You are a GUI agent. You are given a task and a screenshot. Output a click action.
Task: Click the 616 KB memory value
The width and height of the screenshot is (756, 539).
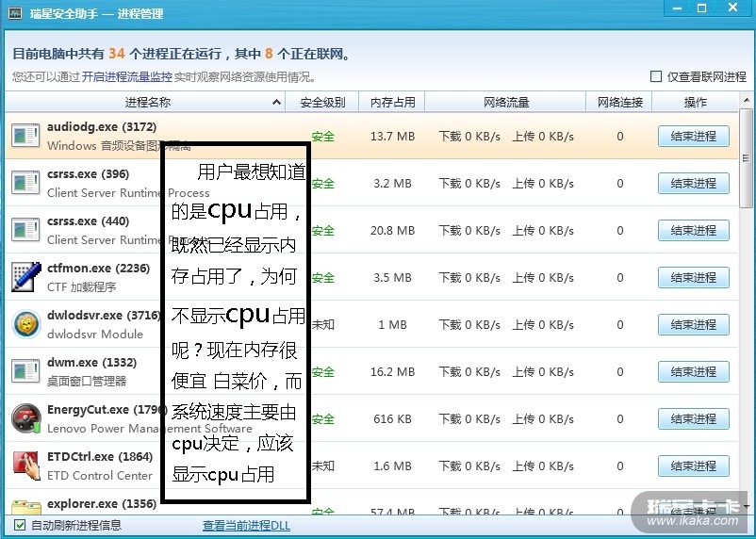pos(392,419)
